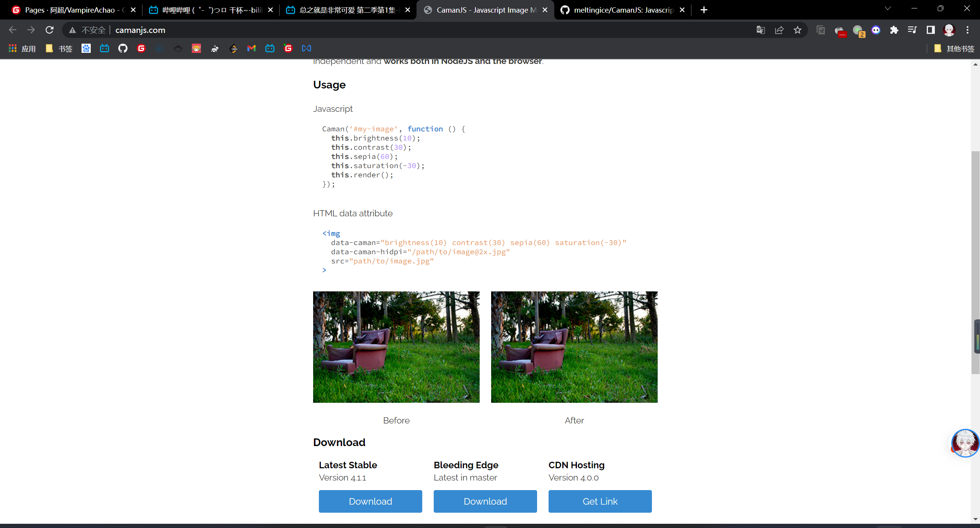The width and height of the screenshot is (980, 528).
Task: Click the Baidu paw bookmark icon
Action: 86,48
